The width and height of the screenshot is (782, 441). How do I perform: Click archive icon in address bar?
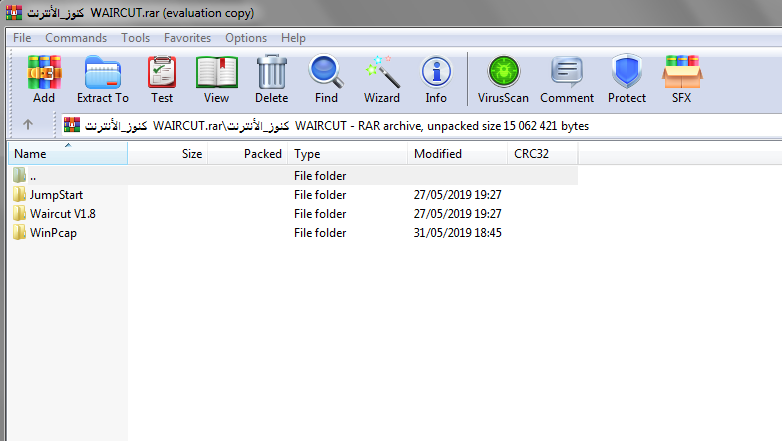pyautogui.click(x=72, y=125)
